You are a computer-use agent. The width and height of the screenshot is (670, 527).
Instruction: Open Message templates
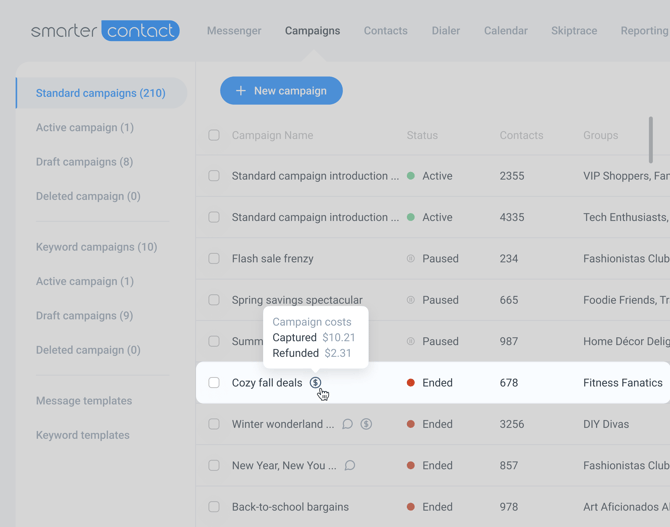pos(84,401)
